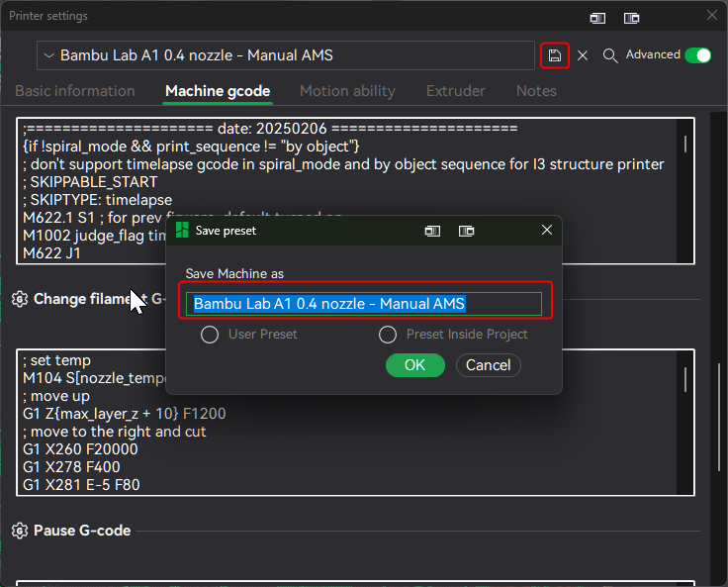Screen dimensions: 728x587
Task: Click the '; SKIPPABLE_START' gcode line
Action: click(90, 182)
